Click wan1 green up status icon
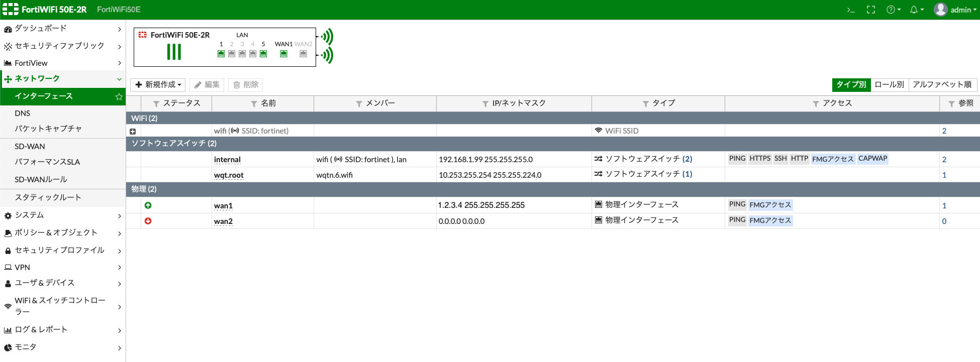 tap(148, 205)
